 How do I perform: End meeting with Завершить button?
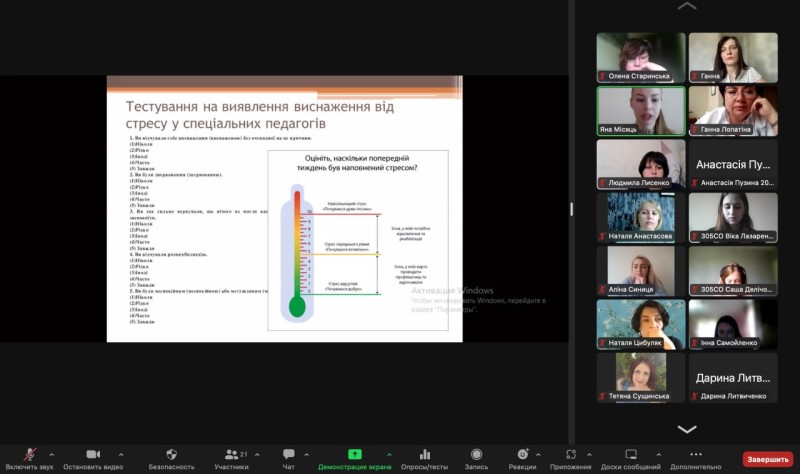767,459
